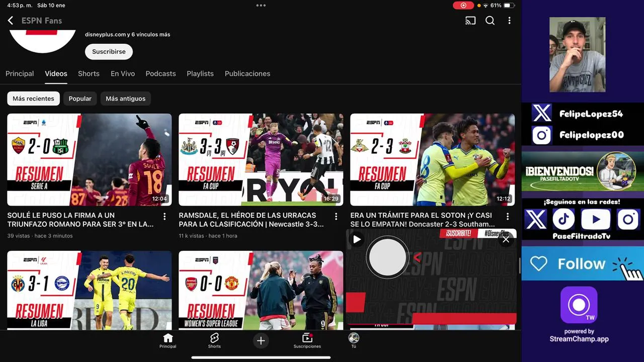Screen dimensions: 644x362
Task: Click the SOULÉ LE PUSO LA FIRMA title
Action: [x=80, y=220]
